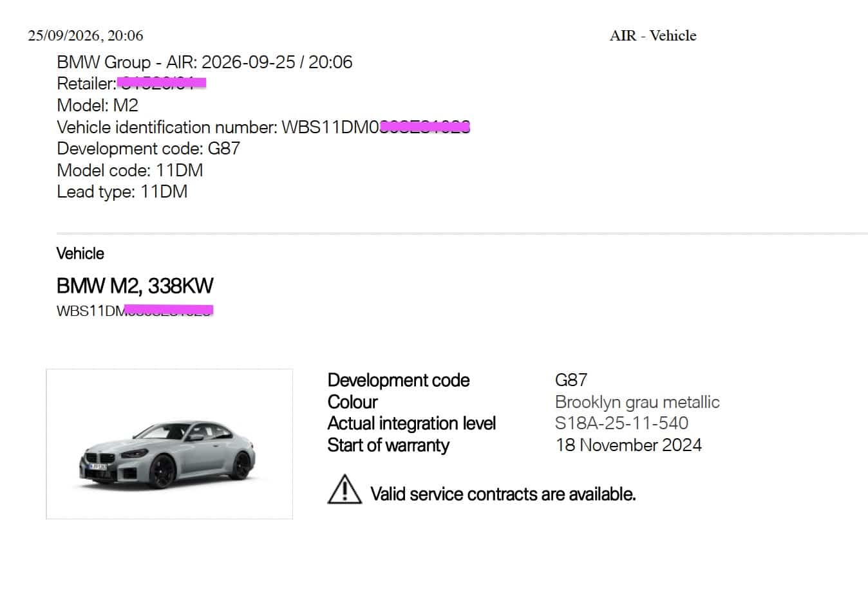
Task: Select the print timestamp 25/09/2026, 20:06
Action: [86, 35]
